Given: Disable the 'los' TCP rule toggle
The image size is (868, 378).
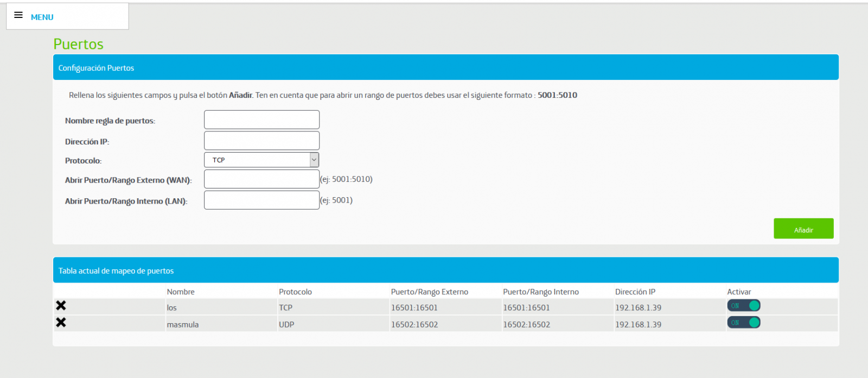Looking at the screenshot, I should tap(743, 306).
